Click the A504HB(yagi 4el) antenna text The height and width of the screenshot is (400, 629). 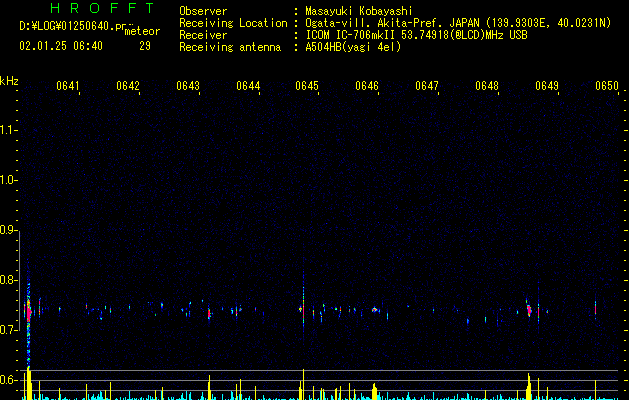tap(353, 47)
